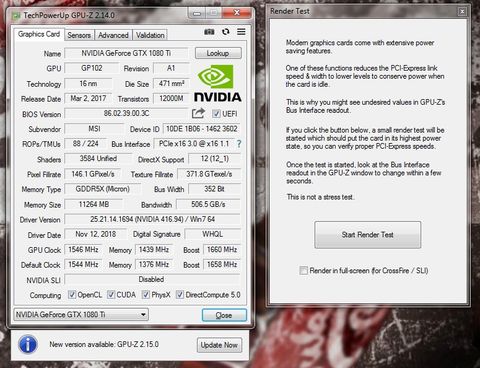Click Start Render Test button
The image size is (480, 368).
[368, 235]
